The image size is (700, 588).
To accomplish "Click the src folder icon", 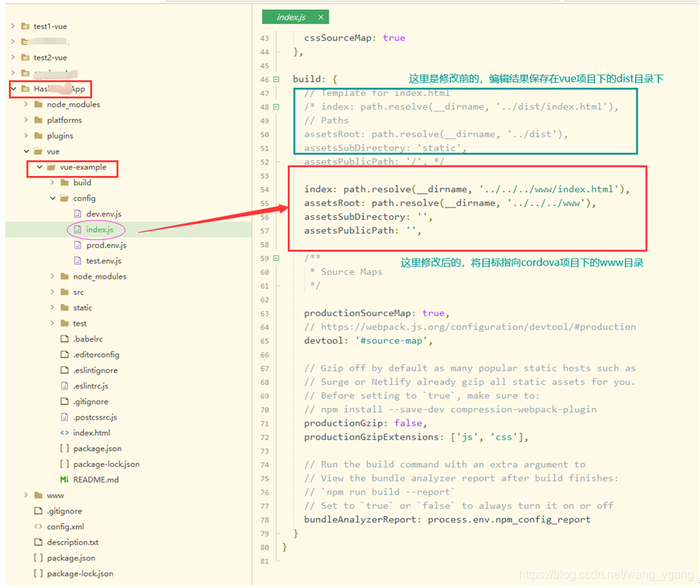I will (65, 292).
